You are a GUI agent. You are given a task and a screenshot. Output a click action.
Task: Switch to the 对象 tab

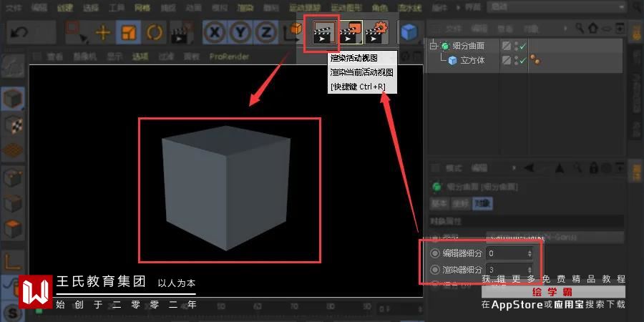482,203
